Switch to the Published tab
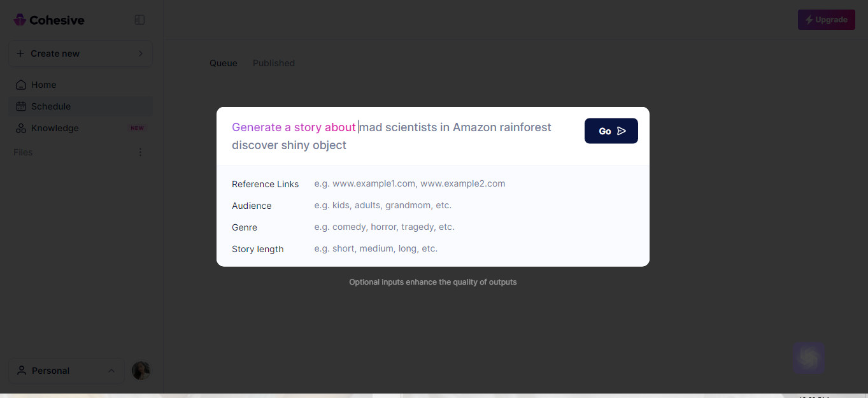The width and height of the screenshot is (868, 398). 274,63
